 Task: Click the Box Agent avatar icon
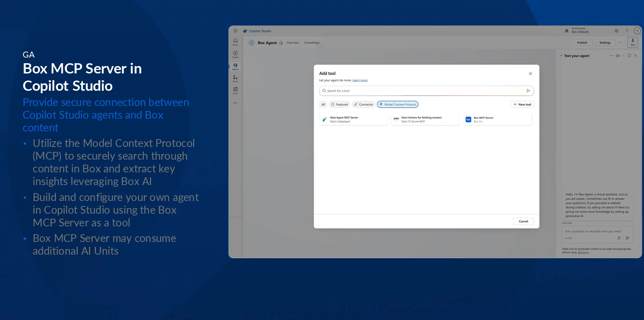251,43
